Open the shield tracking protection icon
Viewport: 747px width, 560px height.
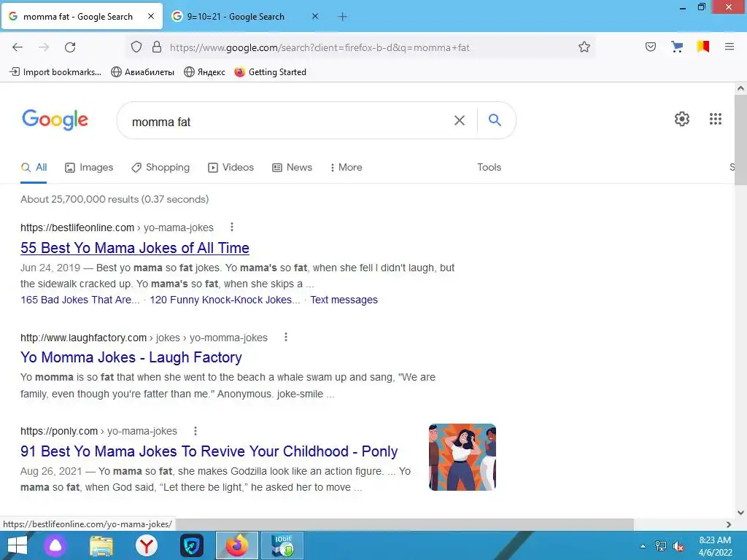click(136, 47)
